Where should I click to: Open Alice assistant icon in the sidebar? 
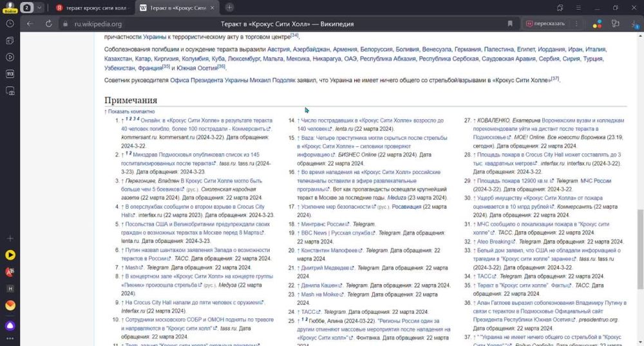10,326
